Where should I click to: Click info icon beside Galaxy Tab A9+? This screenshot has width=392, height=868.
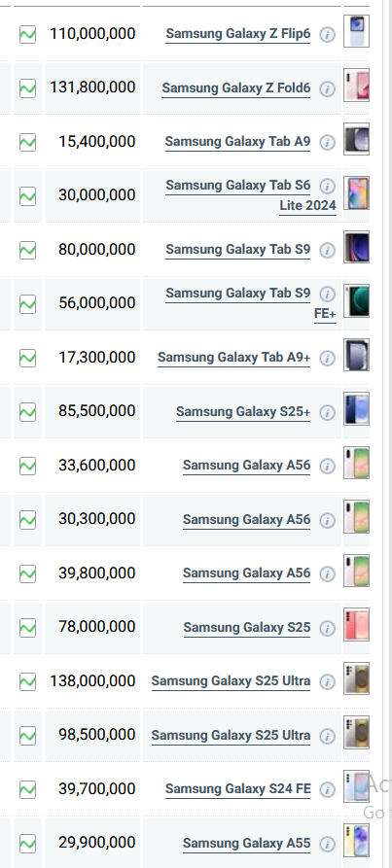tap(327, 358)
